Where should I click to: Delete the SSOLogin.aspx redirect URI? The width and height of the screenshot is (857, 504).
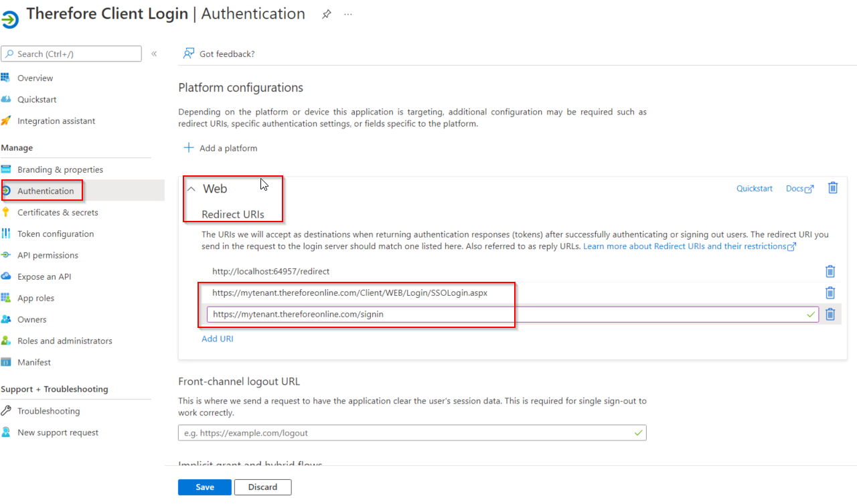tap(830, 292)
